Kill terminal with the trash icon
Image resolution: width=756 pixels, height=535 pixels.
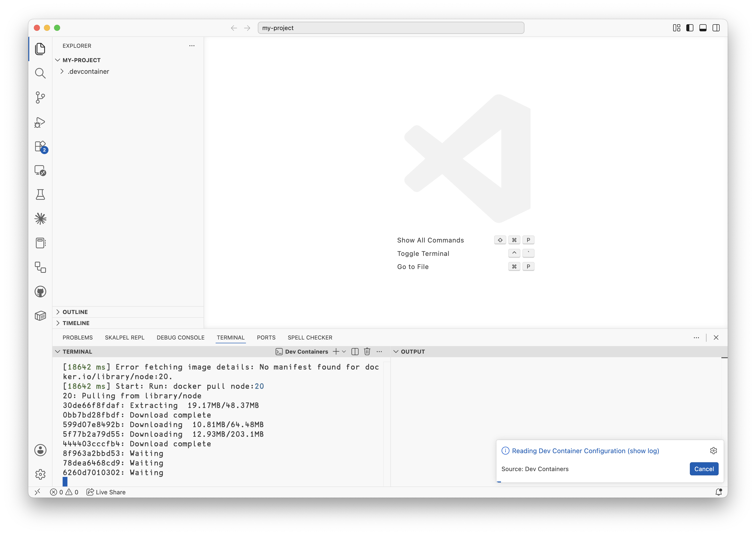pyautogui.click(x=367, y=352)
